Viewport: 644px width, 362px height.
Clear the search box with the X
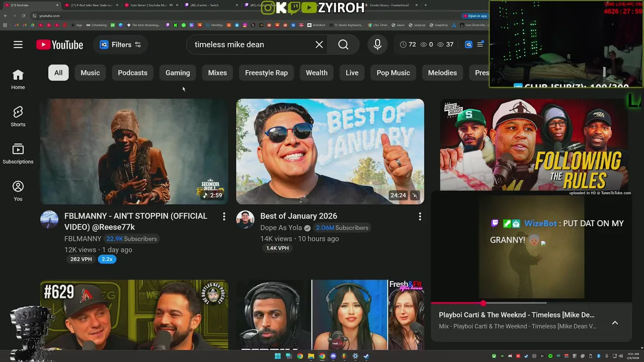pos(319,45)
